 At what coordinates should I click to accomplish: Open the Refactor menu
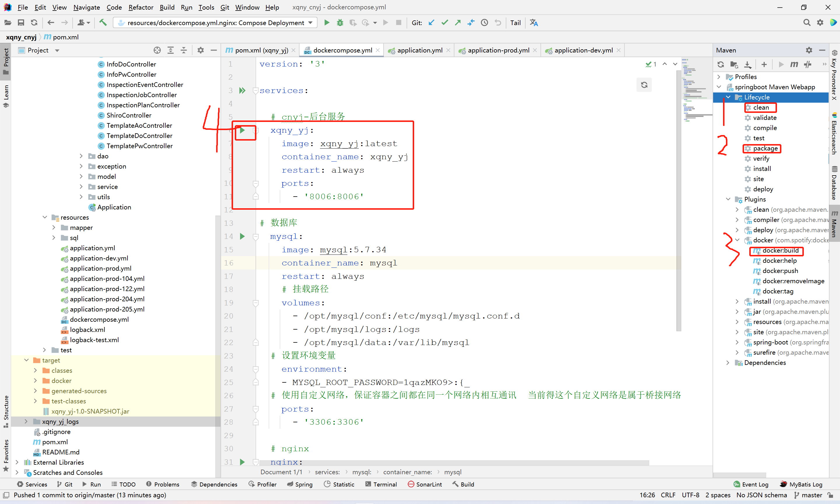(141, 7)
